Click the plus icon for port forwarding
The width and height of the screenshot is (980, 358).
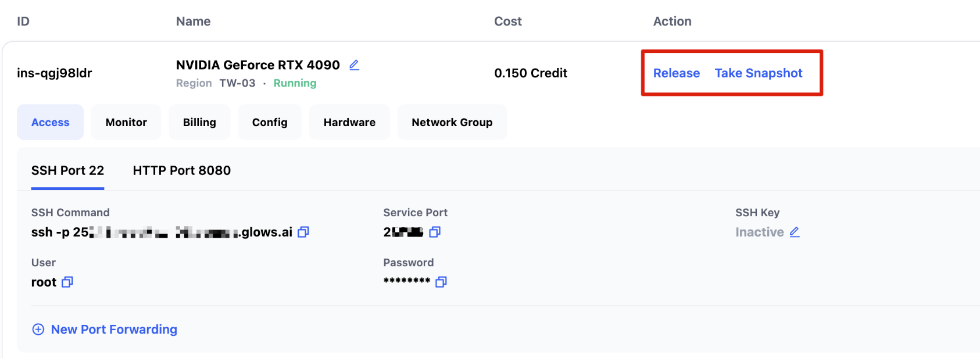38,330
